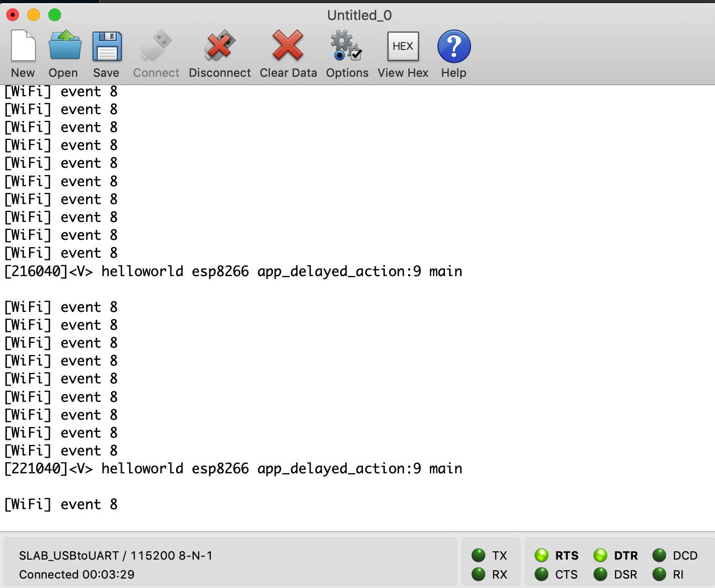Click the DCD status LED
This screenshot has width=715, height=588.
659,555
